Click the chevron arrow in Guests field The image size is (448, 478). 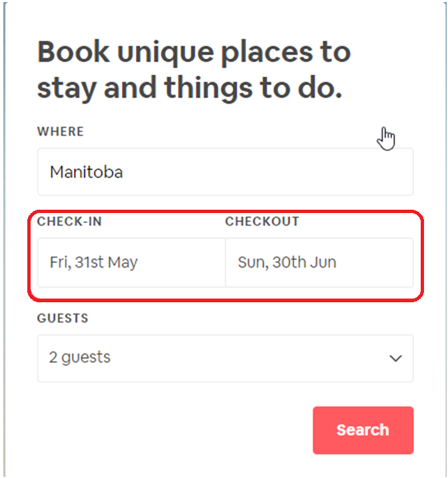(395, 358)
